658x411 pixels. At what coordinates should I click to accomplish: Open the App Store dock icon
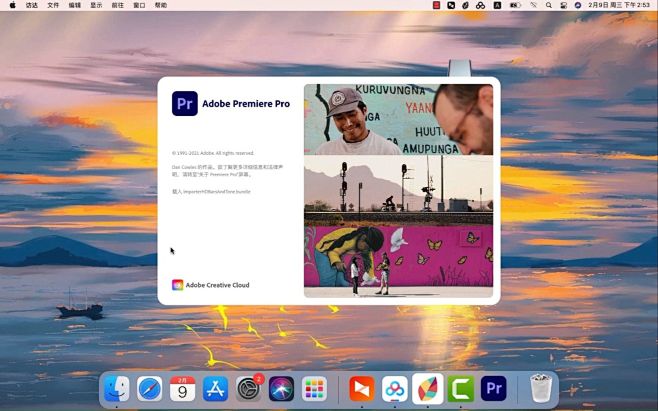[216, 389]
